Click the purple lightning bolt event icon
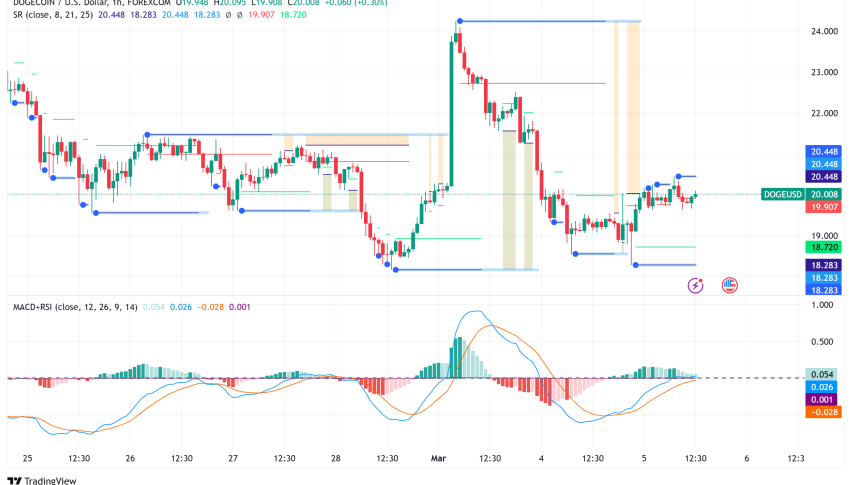Image resolution: width=852 pixels, height=485 pixels. 695,285
